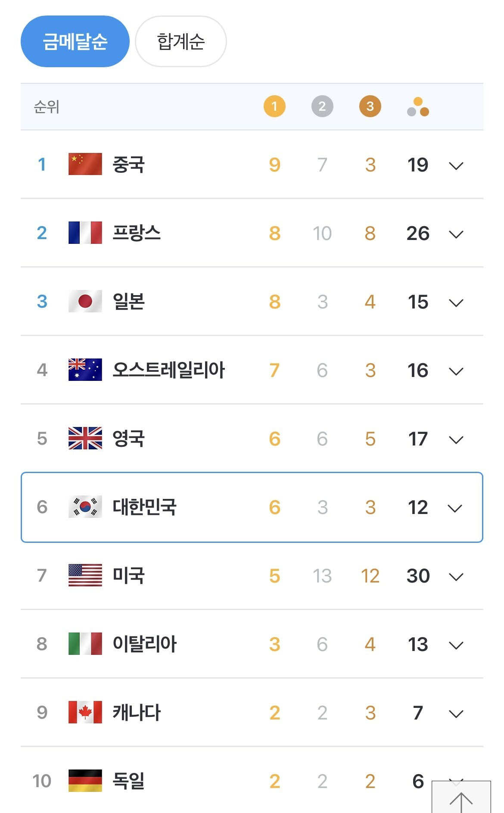Image resolution: width=504 pixels, height=813 pixels.
Task: Tap the scroll-to-top arrow button
Action: tap(461, 797)
